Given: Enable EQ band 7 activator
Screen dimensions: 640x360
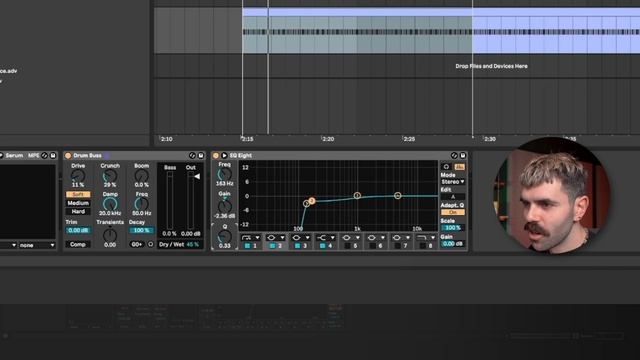Looking at the screenshot, I should coord(398,246).
